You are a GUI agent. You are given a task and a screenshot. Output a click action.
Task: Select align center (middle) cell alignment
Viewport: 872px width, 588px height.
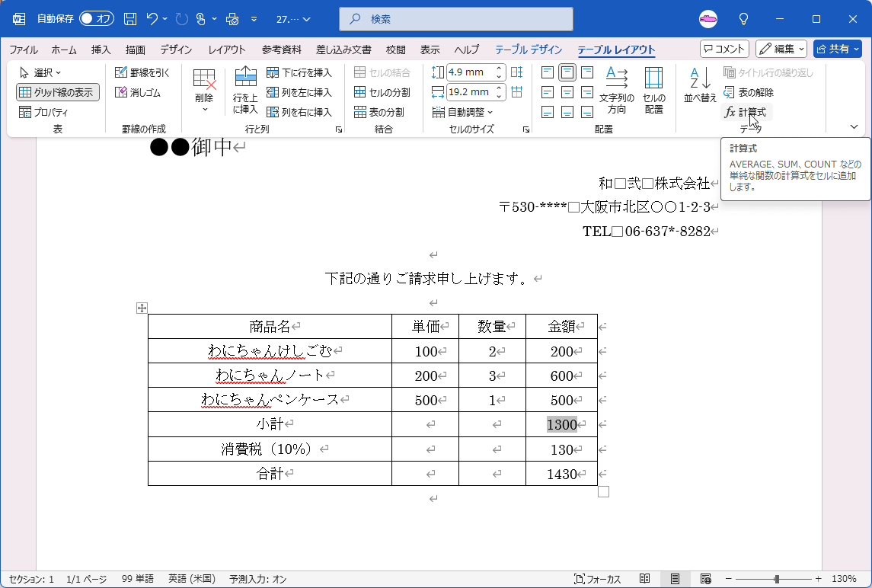click(567, 92)
